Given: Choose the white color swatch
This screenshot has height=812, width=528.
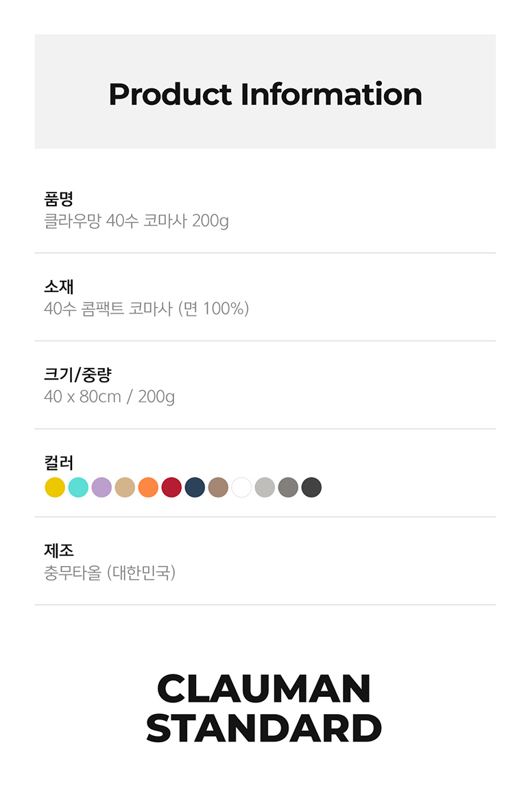Looking at the screenshot, I should pos(241,487).
